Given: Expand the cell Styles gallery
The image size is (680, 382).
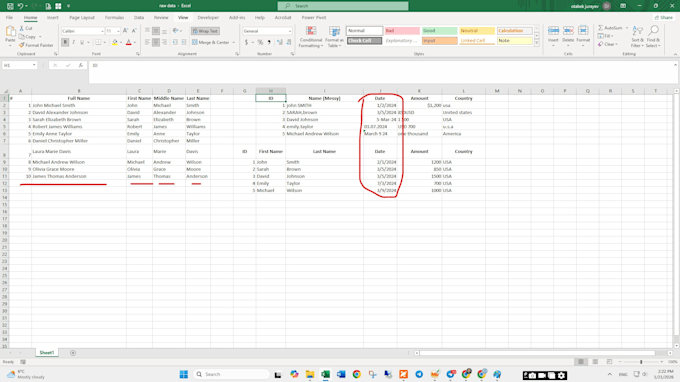Looking at the screenshot, I should point(537,43).
